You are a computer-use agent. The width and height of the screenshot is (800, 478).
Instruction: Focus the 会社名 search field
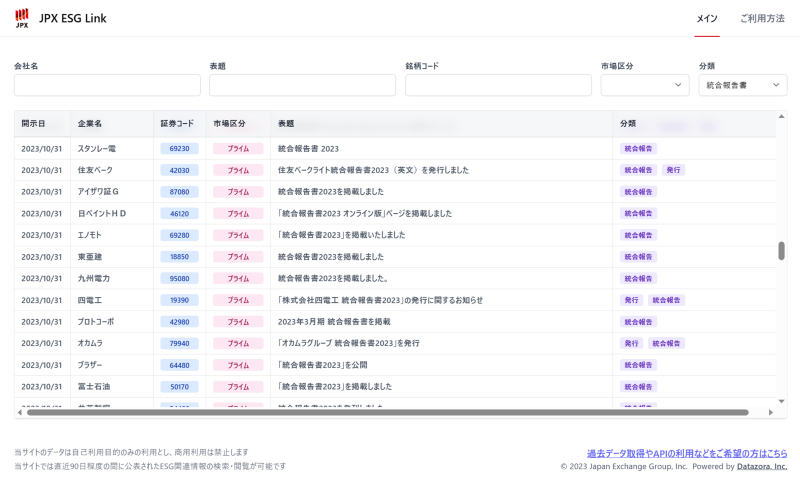click(x=107, y=85)
